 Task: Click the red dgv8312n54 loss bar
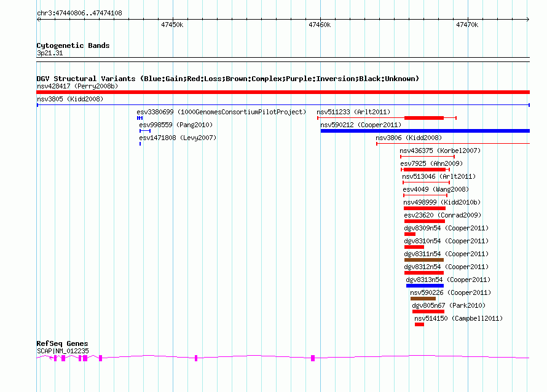click(424, 273)
